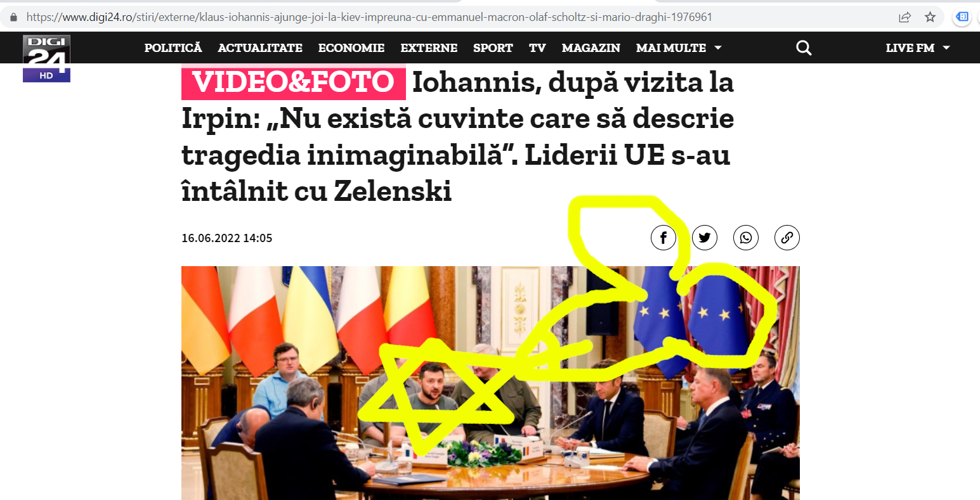The image size is (980, 500).
Task: Copy article link with chain icon
Action: click(x=787, y=238)
